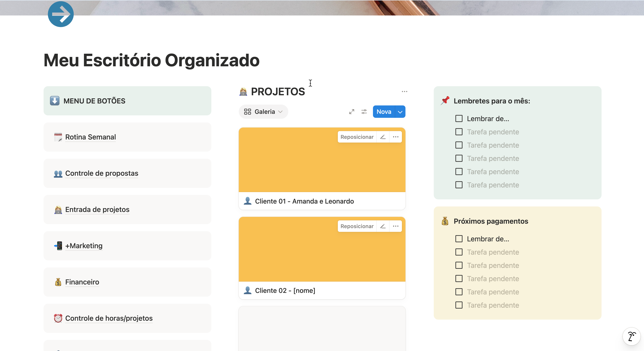Check the first Tarefa pendente box under Lembretes
The image size is (644, 351).
[x=459, y=132]
